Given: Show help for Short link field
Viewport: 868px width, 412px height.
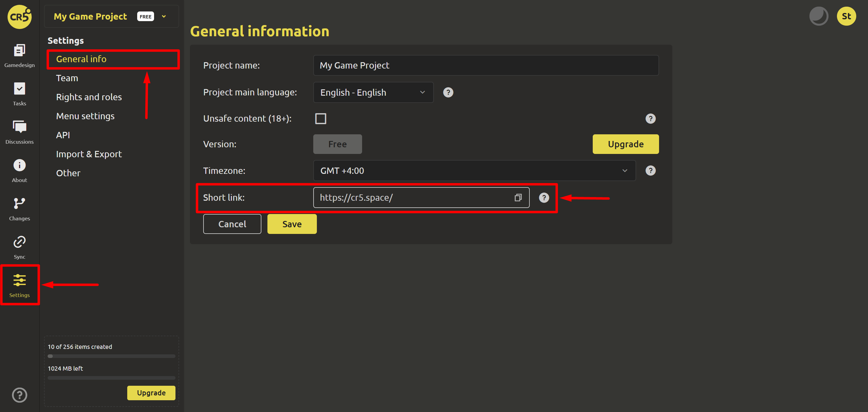Looking at the screenshot, I should coord(544,197).
